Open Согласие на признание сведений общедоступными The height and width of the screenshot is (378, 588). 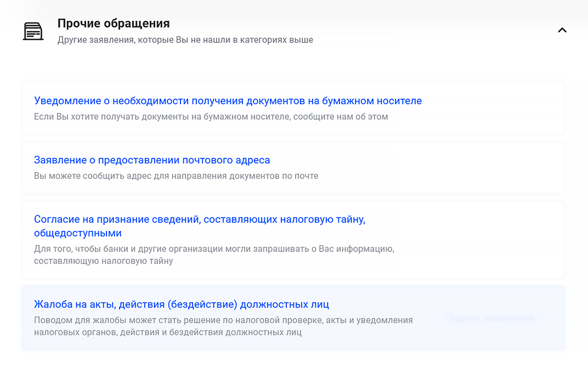click(200, 226)
